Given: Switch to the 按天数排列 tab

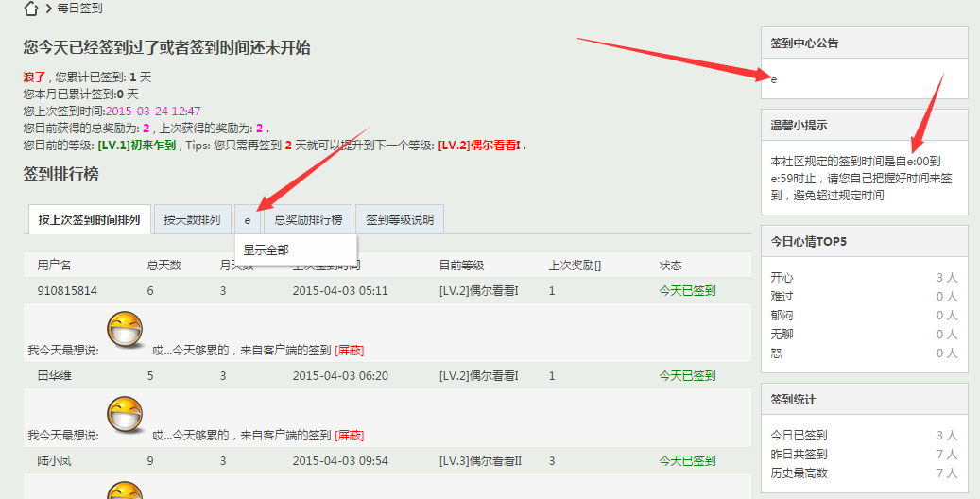Looking at the screenshot, I should point(193,220).
